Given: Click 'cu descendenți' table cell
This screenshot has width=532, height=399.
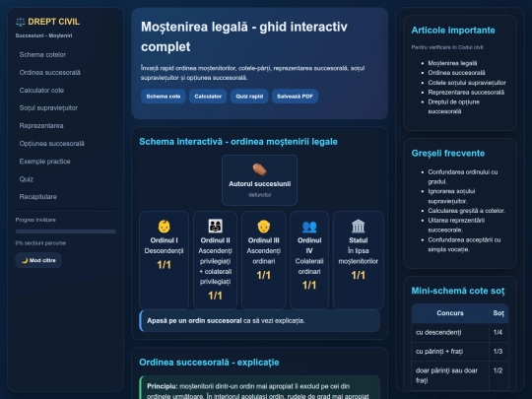Looking at the screenshot, I should click(450, 333).
